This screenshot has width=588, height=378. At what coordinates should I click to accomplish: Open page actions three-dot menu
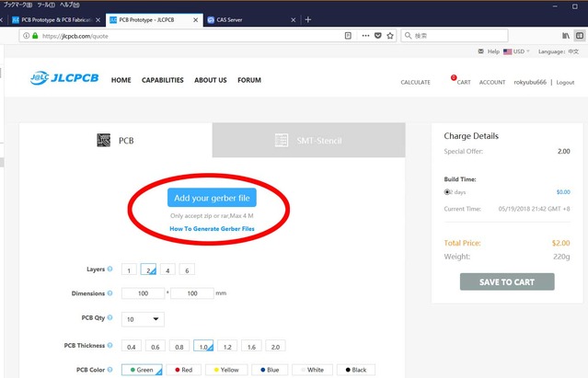[365, 36]
